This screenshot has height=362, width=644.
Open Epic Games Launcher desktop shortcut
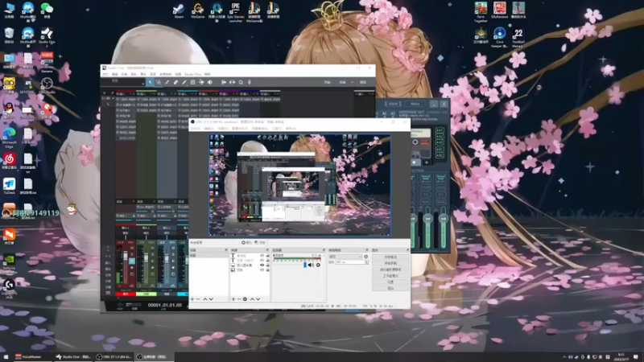click(x=235, y=12)
